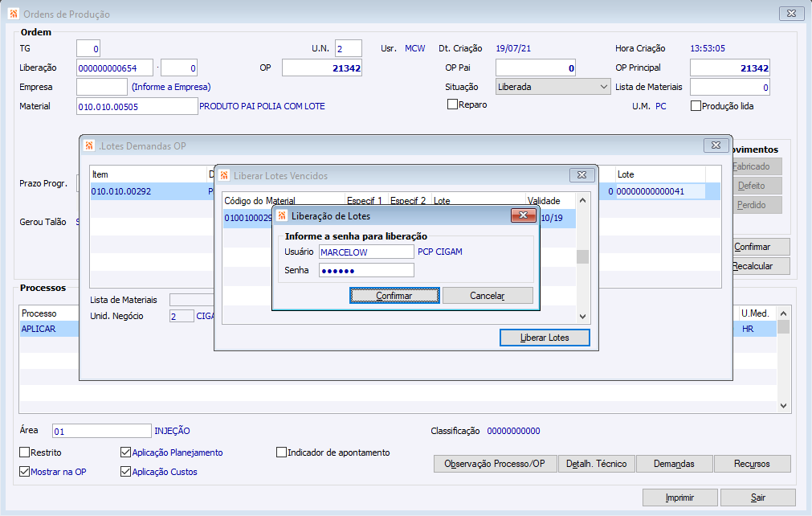Click the Empresa input field

[102, 87]
